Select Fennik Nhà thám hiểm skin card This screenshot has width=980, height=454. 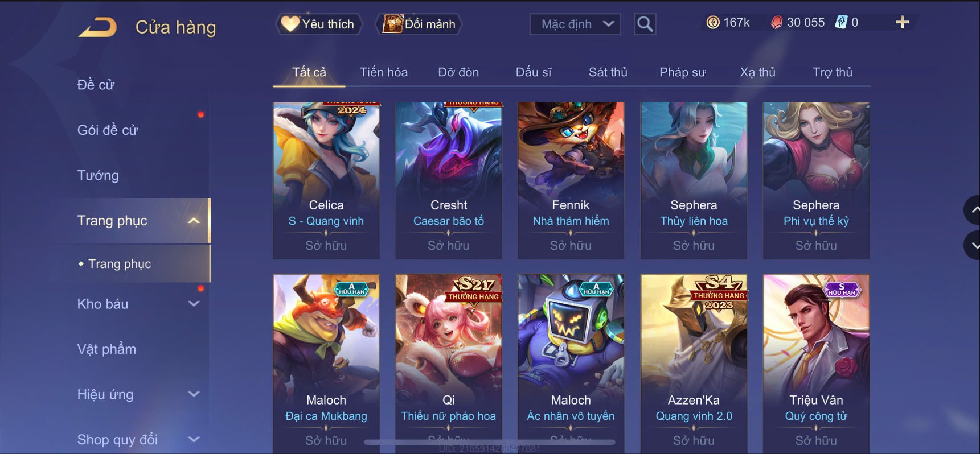click(571, 180)
